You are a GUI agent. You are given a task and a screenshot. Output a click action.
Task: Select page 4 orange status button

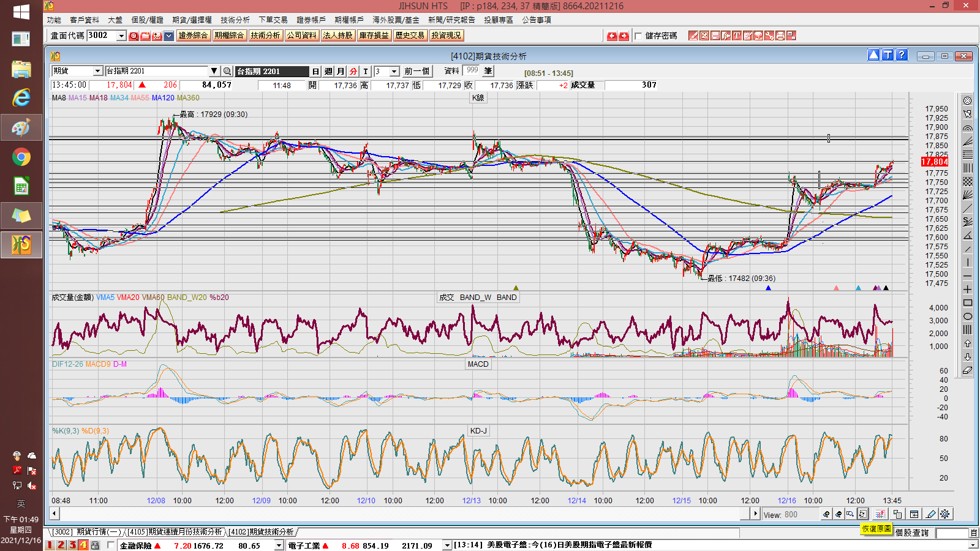coord(83,545)
